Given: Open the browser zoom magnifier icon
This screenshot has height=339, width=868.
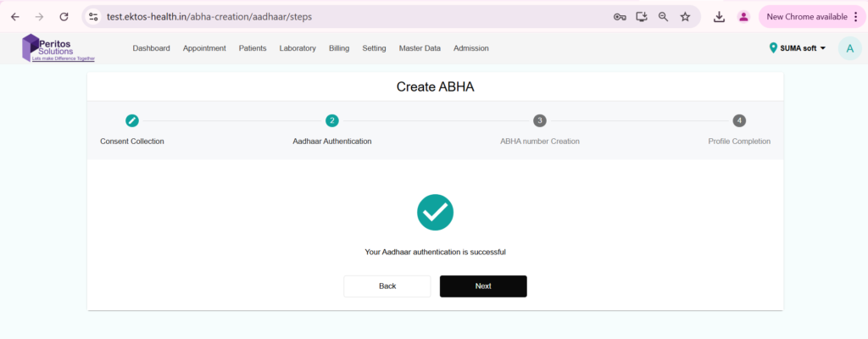Looking at the screenshot, I should pos(663,16).
